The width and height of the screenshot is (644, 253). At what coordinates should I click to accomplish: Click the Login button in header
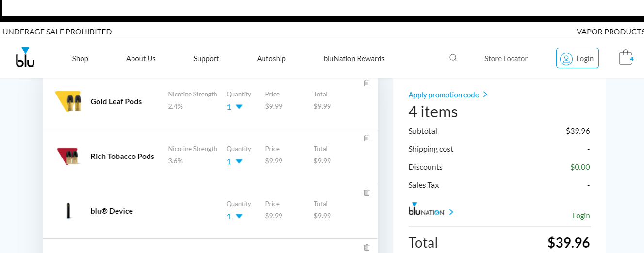578,58
